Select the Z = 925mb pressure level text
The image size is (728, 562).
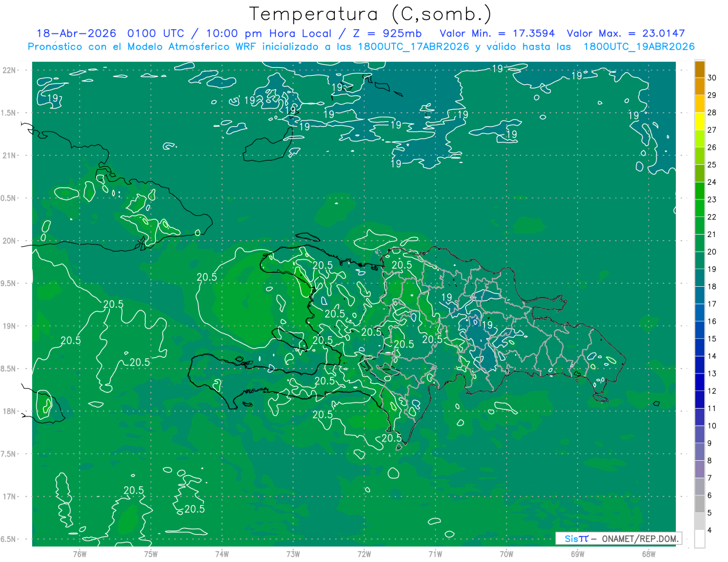click(x=385, y=33)
